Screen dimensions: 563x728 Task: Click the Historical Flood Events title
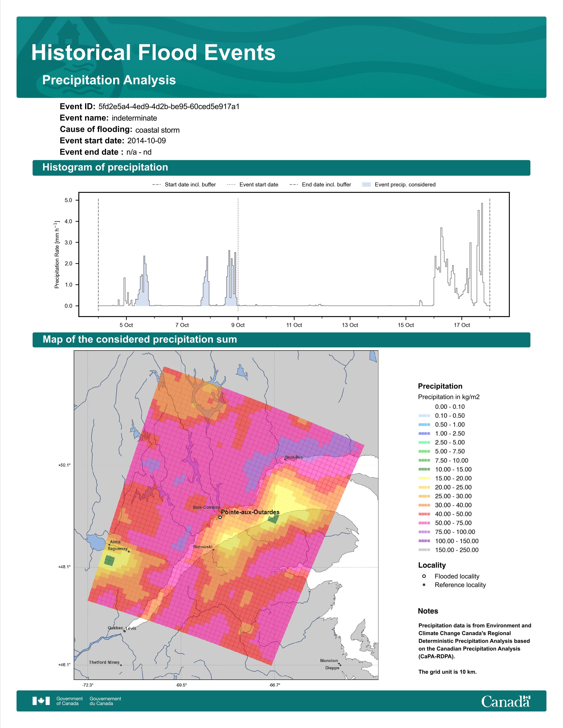[x=153, y=53]
